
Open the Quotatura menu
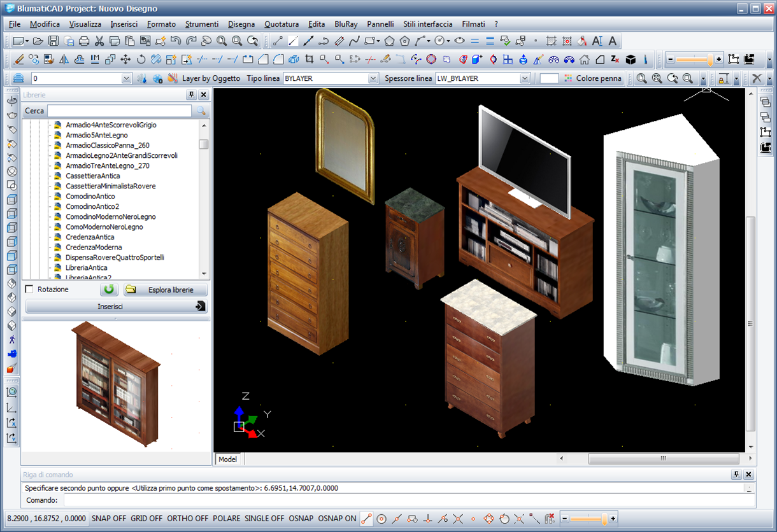pyautogui.click(x=281, y=24)
